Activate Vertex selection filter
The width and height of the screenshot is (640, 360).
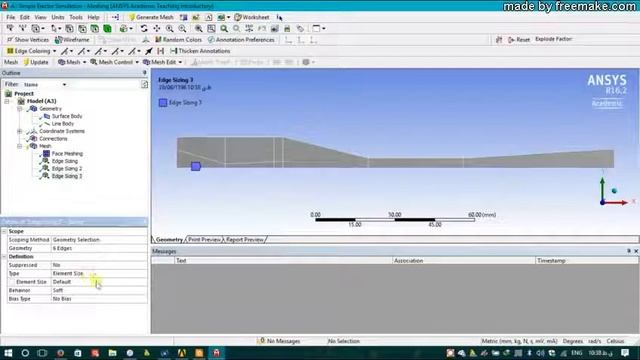coord(69,29)
